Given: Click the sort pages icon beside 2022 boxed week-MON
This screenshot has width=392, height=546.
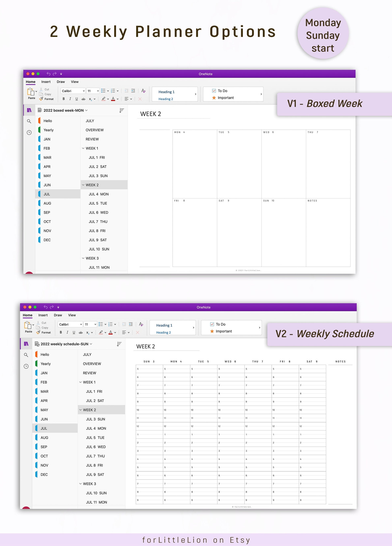Looking at the screenshot, I should tap(122, 110).
